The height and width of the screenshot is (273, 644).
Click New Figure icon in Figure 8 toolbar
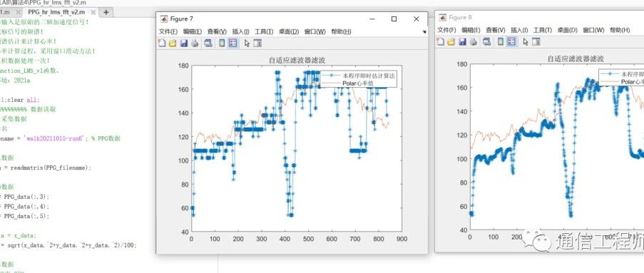coord(440,41)
